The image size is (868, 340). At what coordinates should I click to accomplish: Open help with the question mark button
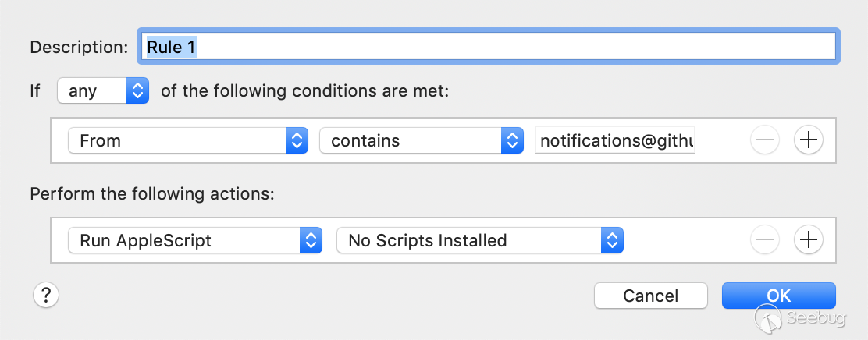tap(46, 295)
